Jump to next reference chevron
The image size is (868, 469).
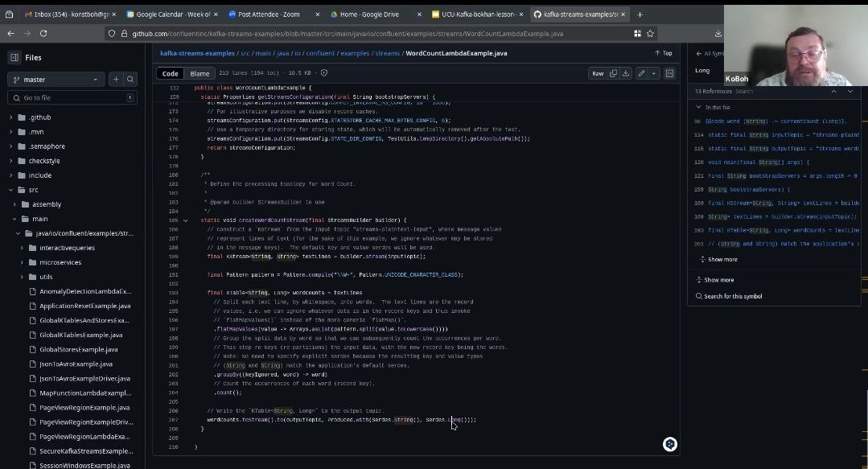point(850,92)
